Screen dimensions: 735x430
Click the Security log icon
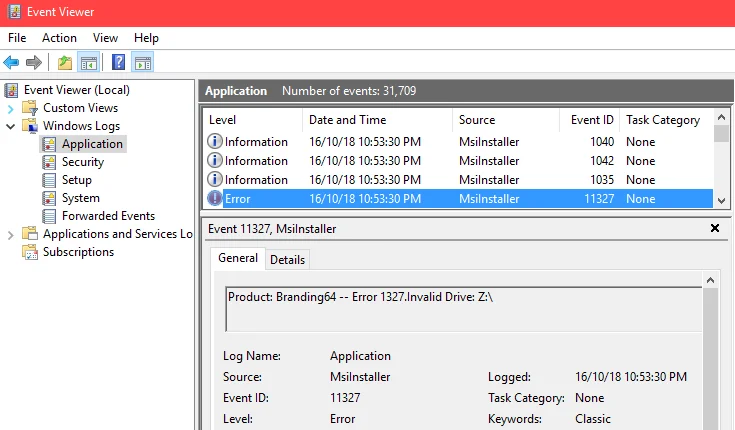49,162
